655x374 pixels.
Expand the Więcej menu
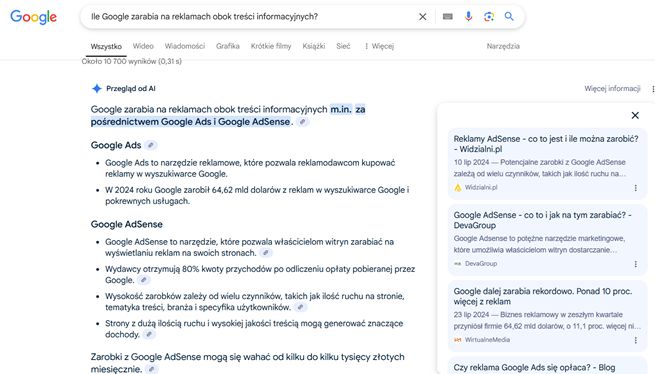click(x=379, y=46)
